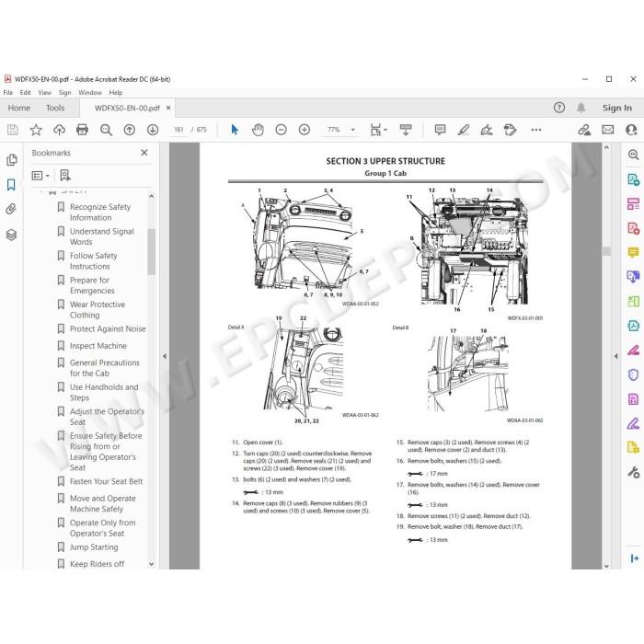Screen dimensions: 644x644
Task: Open bookmark Prepare for Emergencies
Action: click(92, 285)
